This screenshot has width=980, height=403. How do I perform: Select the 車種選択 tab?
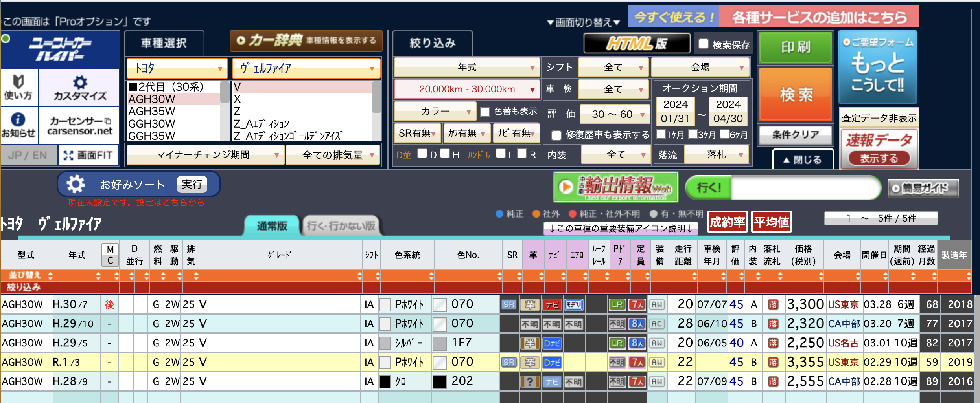[164, 43]
